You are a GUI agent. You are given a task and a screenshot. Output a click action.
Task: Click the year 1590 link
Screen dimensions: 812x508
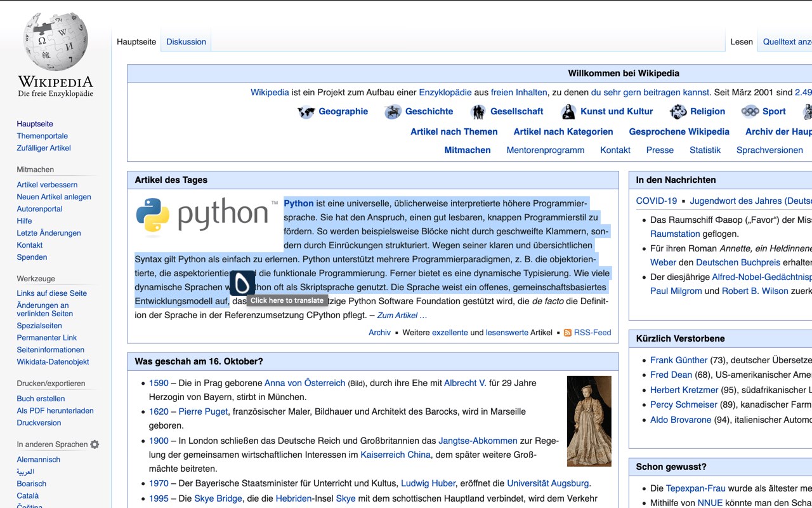click(159, 383)
